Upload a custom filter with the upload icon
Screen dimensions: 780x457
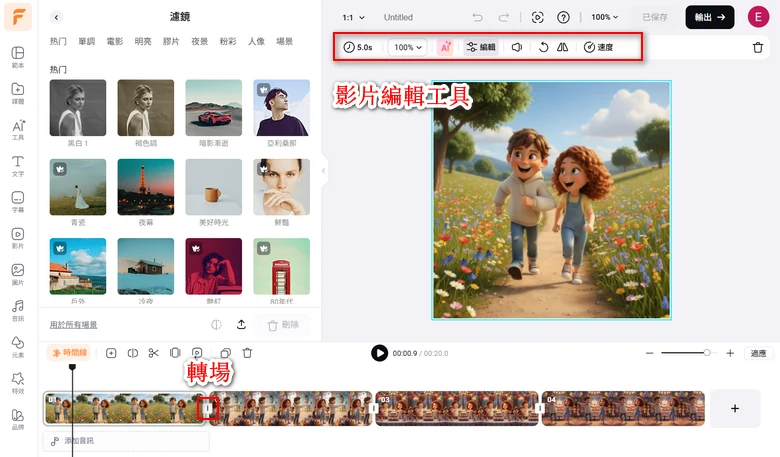(241, 325)
